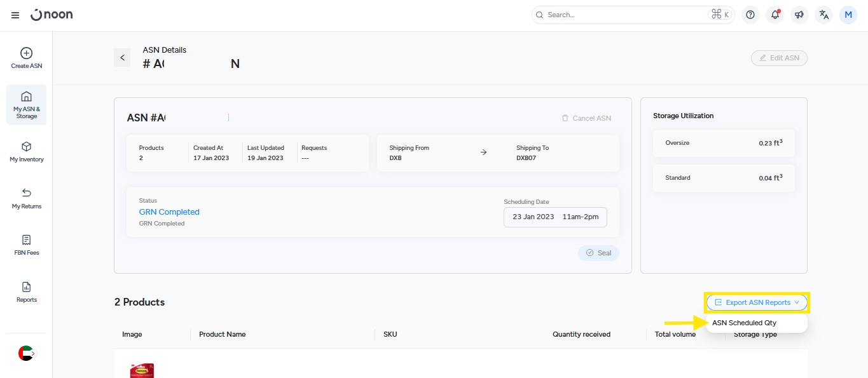Open the user profile avatar M
868x378 pixels.
pyautogui.click(x=848, y=15)
